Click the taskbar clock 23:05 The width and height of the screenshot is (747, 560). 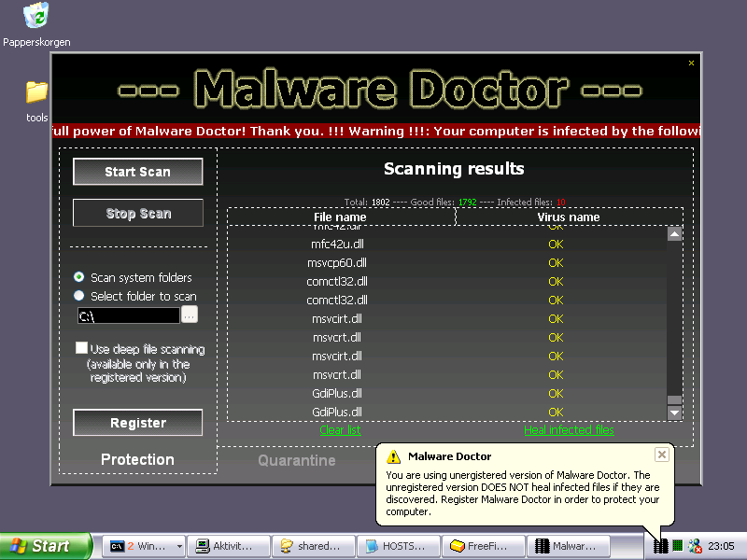pos(721,546)
